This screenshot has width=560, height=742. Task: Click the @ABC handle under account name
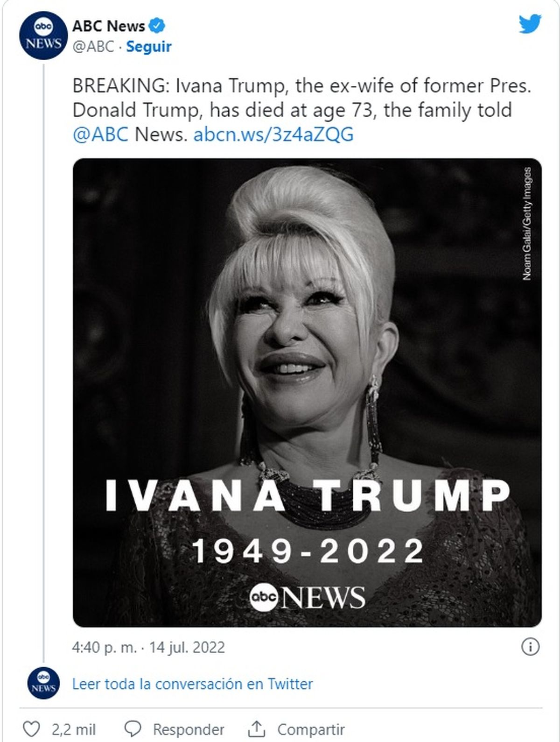coord(93,47)
